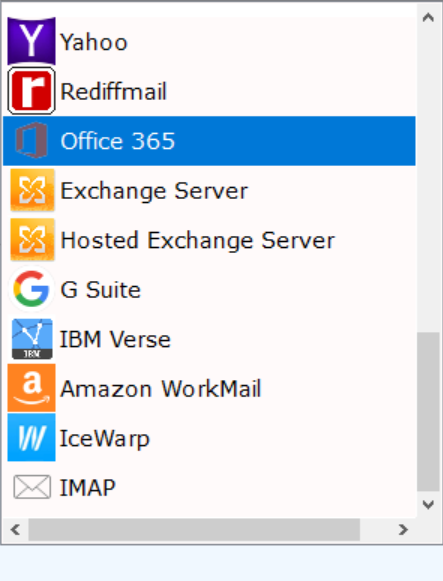Viewport: 443px width, 581px height.
Task: Click the red Rediffmail icon
Action: (31, 91)
